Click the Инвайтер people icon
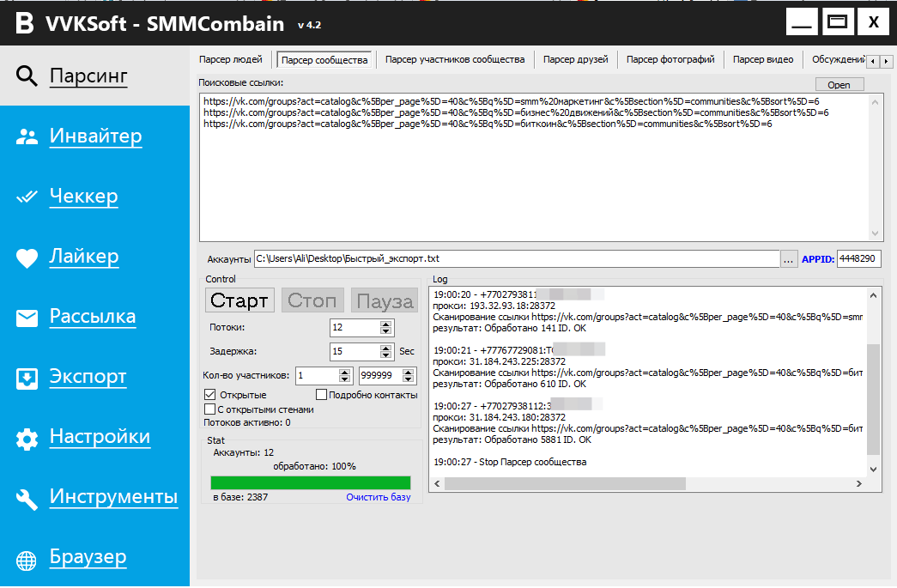This screenshot has height=588, width=897. click(27, 136)
